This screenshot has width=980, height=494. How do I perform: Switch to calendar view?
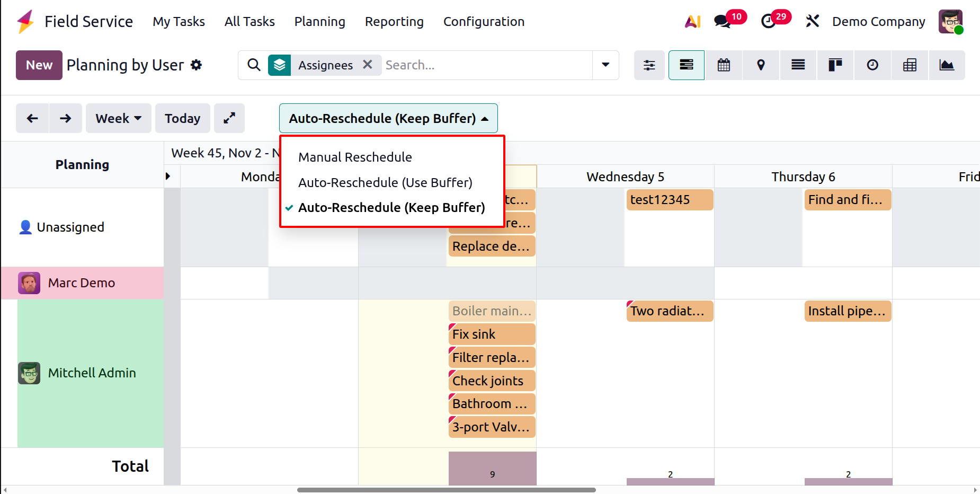click(724, 65)
